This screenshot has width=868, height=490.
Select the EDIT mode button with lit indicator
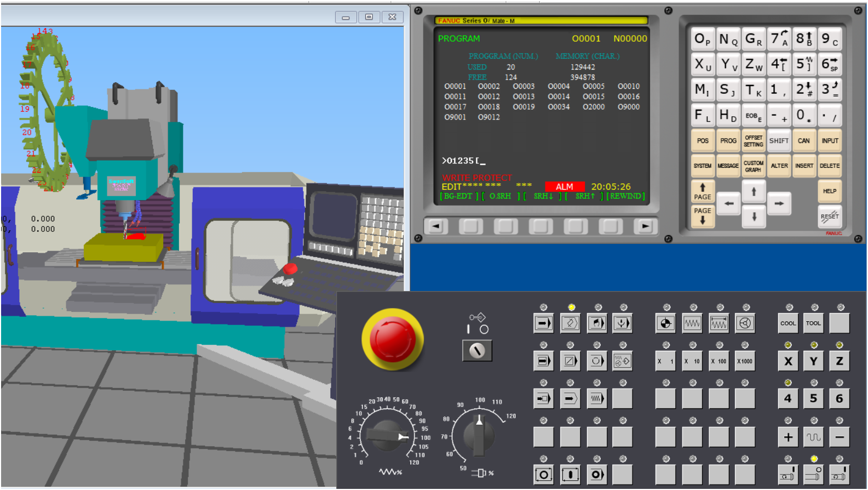(570, 323)
